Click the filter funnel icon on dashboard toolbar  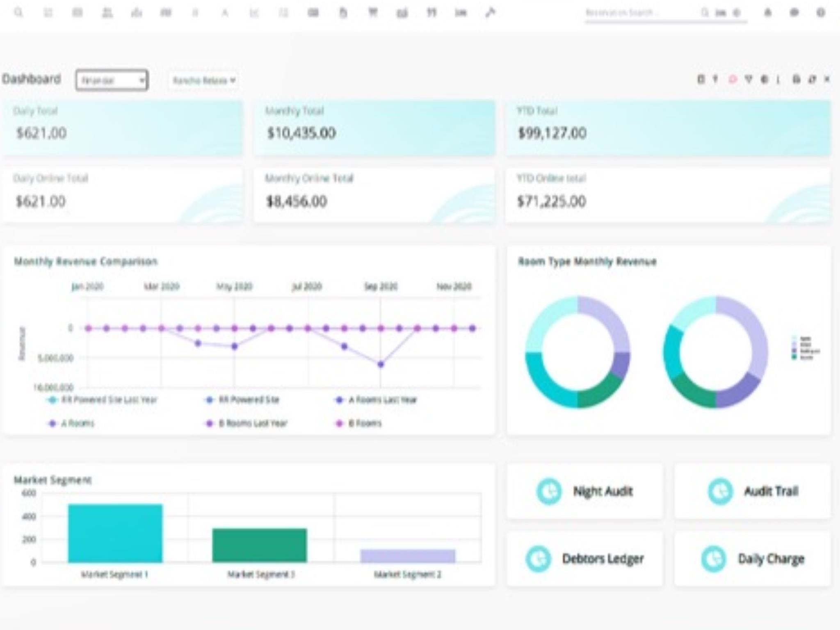749,79
